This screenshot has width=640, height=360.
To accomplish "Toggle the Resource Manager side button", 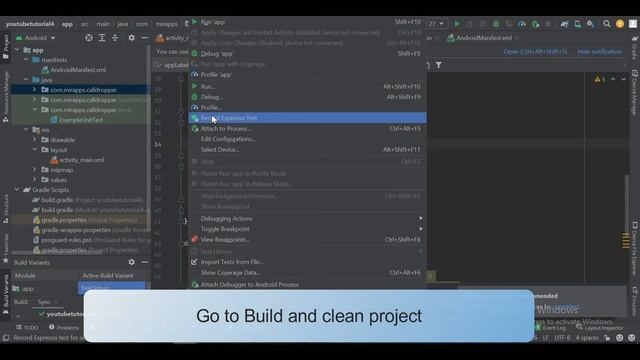I will [6, 96].
